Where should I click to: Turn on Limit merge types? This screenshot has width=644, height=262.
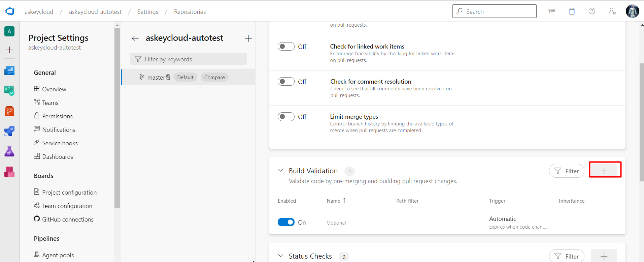286,117
